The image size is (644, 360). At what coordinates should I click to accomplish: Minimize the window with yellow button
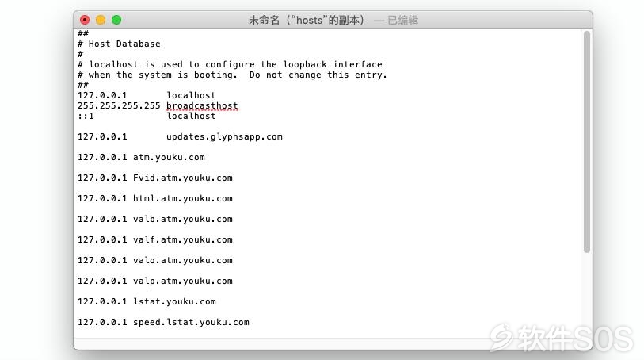[x=101, y=20]
